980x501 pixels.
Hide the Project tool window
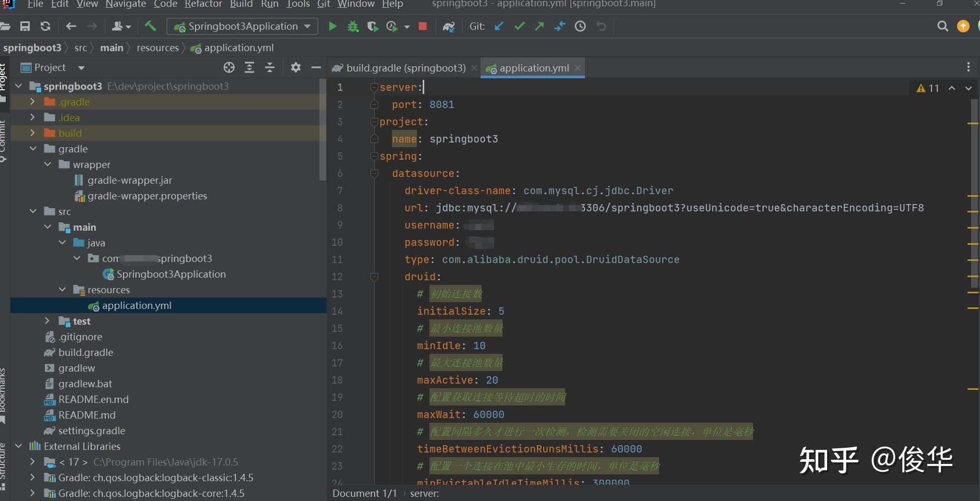[316, 67]
